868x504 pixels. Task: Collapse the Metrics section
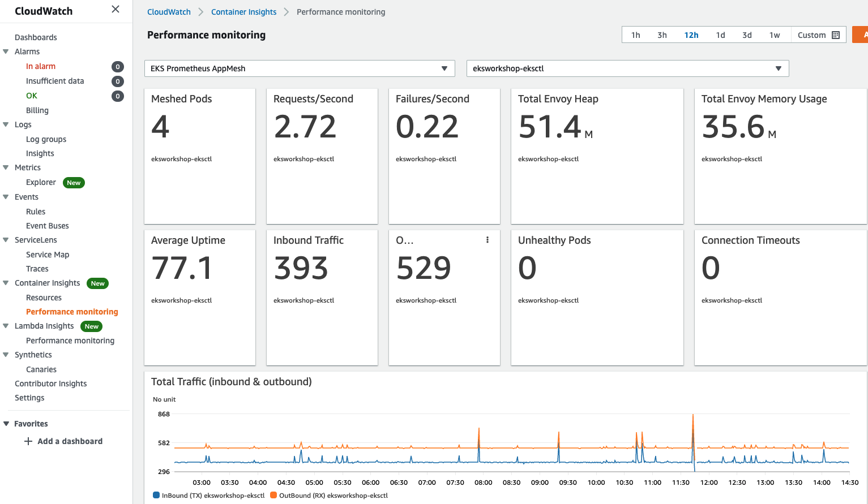(x=6, y=167)
